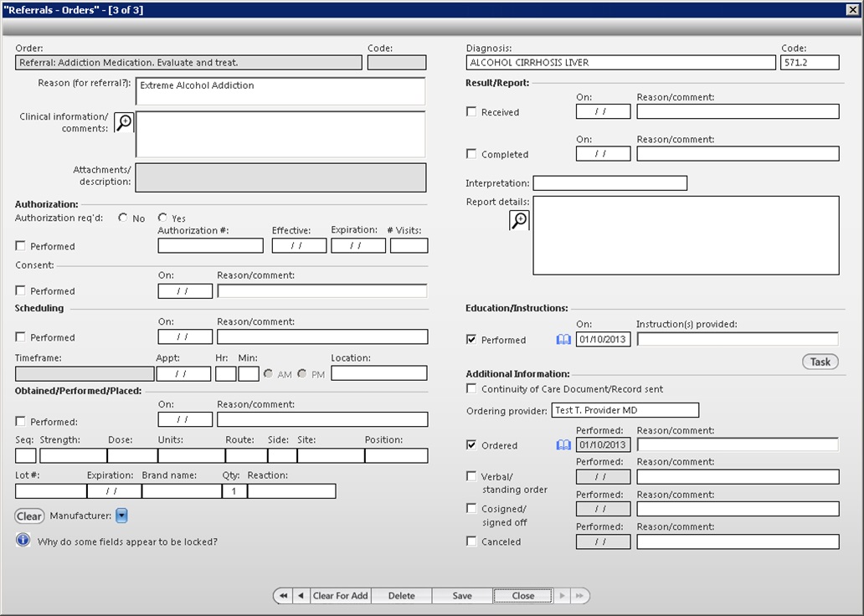This screenshot has width=864, height=616.
Task: Open clinical information magnifier lookup
Action: coord(124,122)
